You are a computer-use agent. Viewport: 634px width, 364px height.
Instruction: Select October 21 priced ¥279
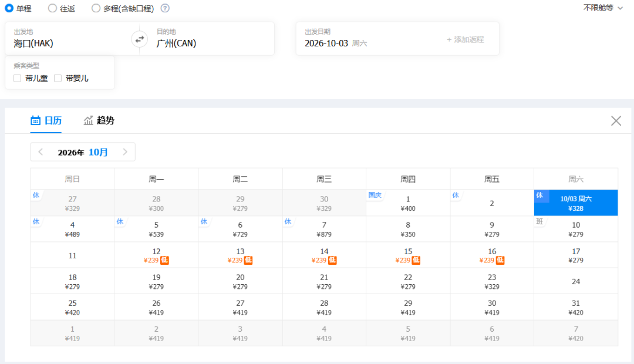[x=324, y=281]
